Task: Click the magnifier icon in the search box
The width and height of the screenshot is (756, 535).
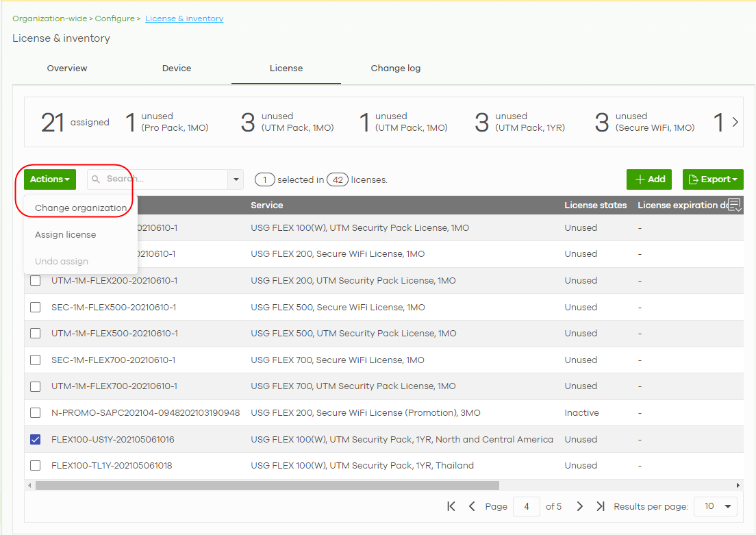Action: (96, 179)
